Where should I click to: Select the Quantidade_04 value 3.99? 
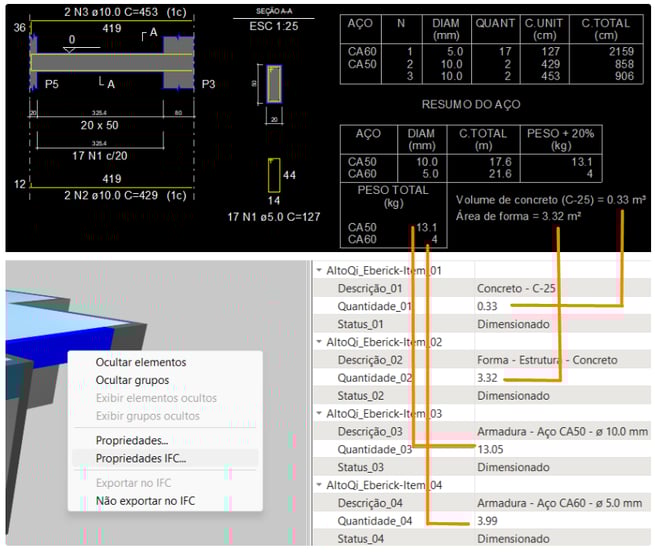488,521
